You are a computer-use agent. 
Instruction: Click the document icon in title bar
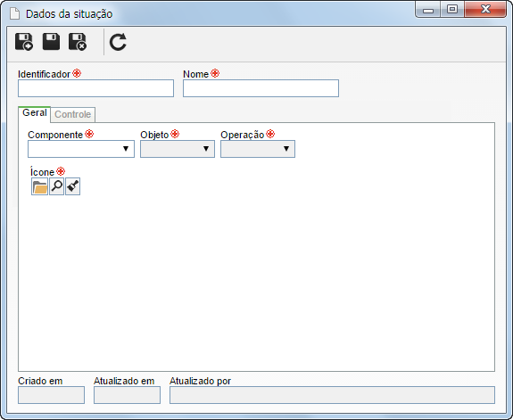pyautogui.click(x=15, y=13)
